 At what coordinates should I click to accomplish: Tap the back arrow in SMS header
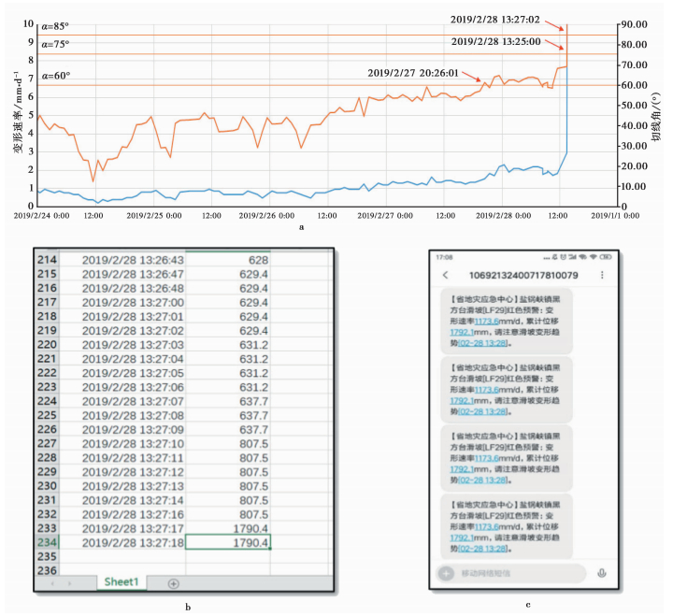coord(446,275)
